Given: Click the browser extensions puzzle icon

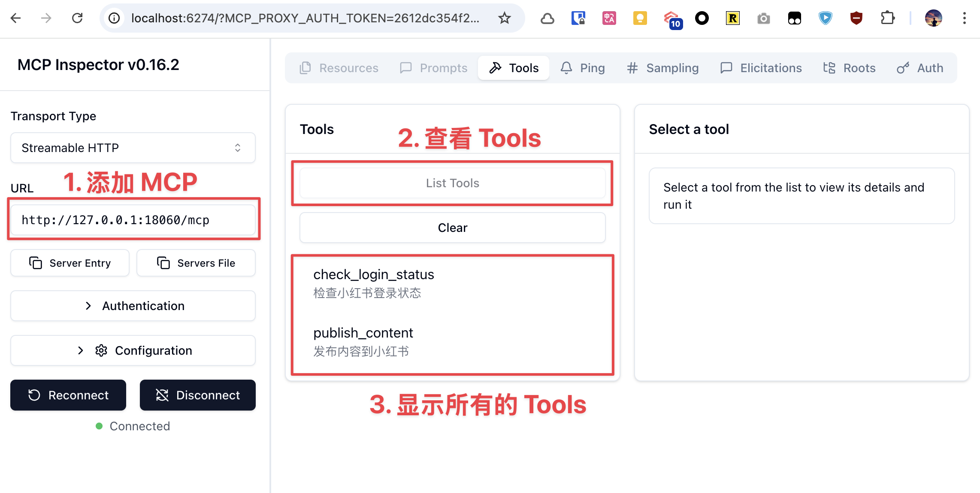Looking at the screenshot, I should (x=887, y=18).
